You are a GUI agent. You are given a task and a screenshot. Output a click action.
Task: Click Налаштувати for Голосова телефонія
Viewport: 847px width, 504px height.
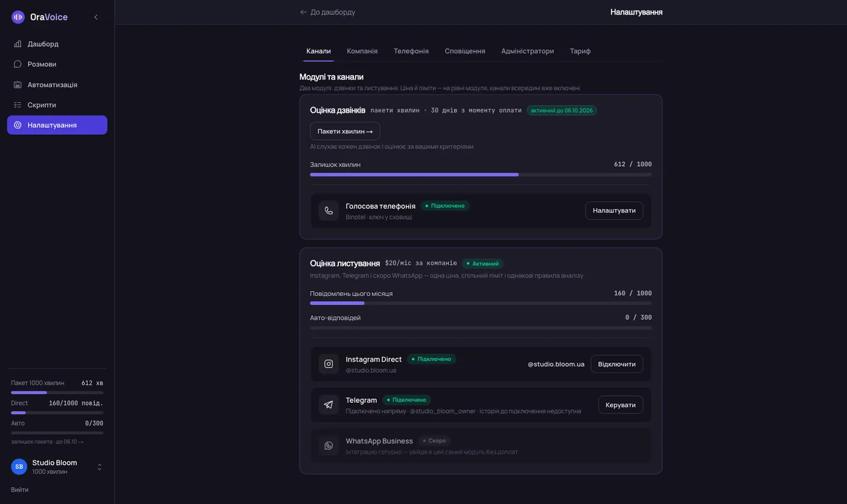click(614, 211)
